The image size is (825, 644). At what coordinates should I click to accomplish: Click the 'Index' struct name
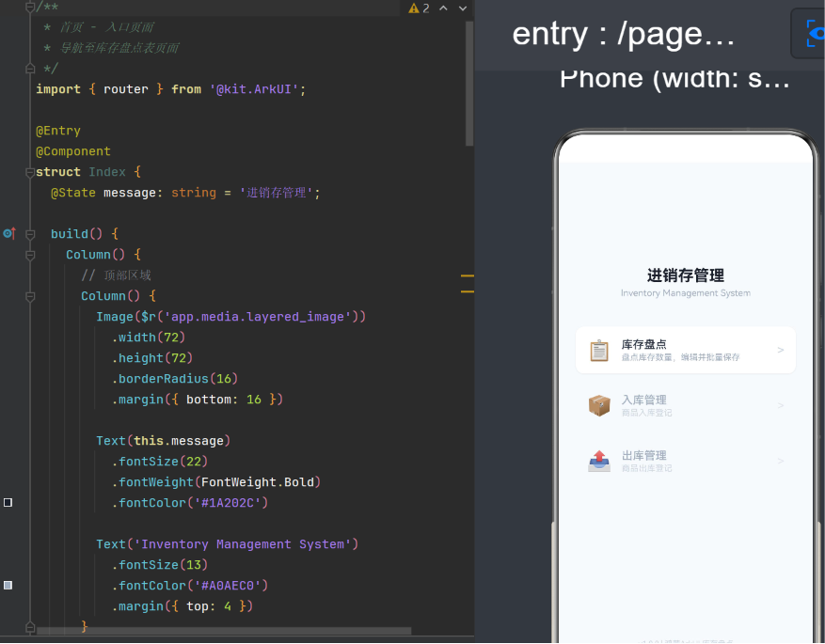tap(107, 172)
